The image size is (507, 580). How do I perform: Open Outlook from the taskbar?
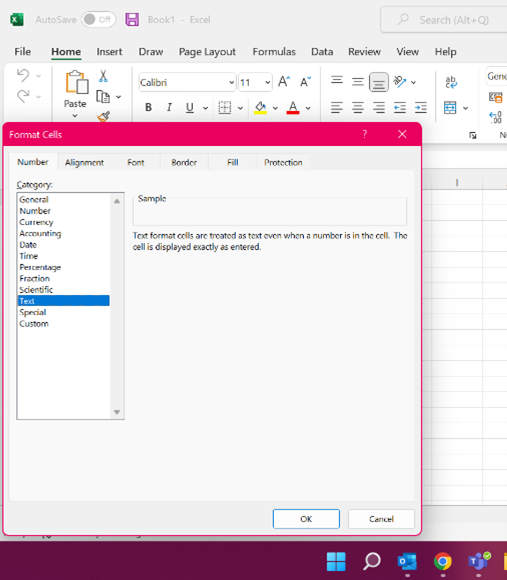(407, 561)
